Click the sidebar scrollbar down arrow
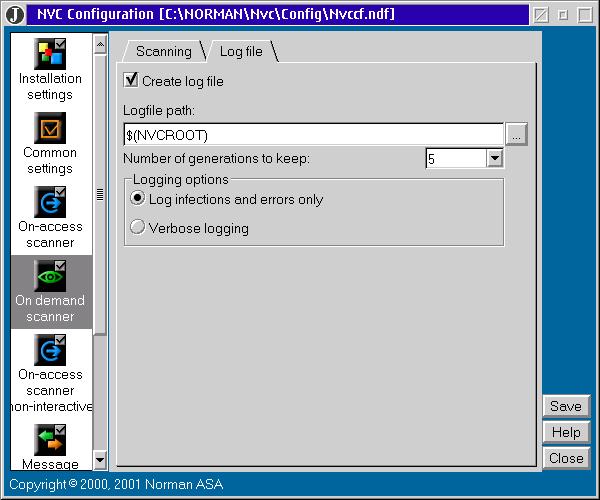 tap(100, 459)
